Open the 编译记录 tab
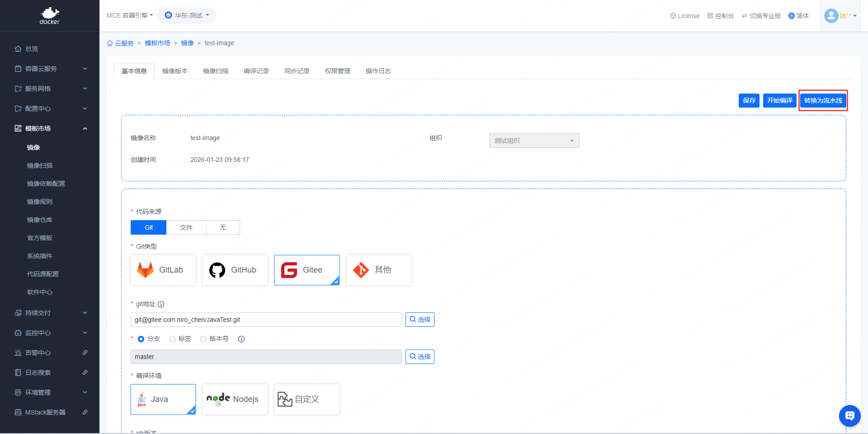The image size is (868, 434). [256, 71]
